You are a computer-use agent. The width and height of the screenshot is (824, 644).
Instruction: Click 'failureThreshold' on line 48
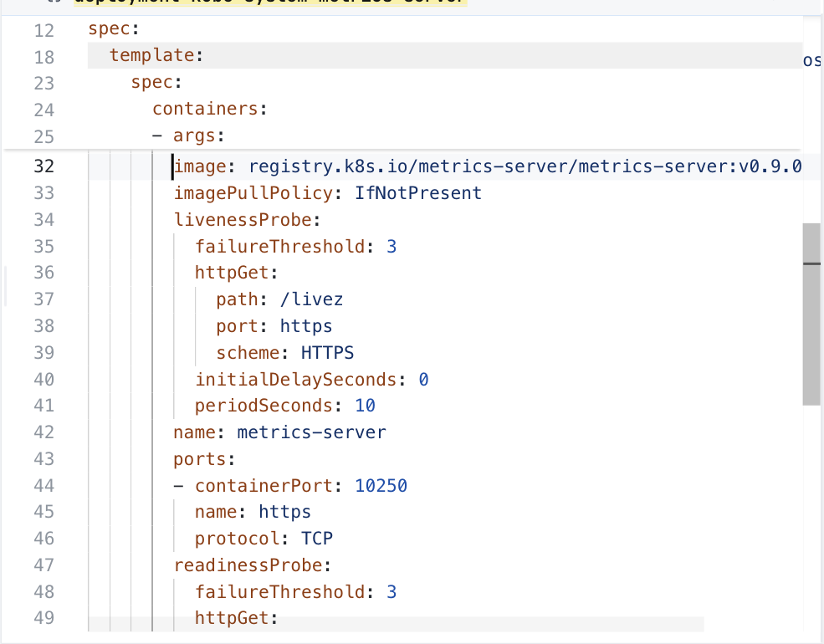280,592
